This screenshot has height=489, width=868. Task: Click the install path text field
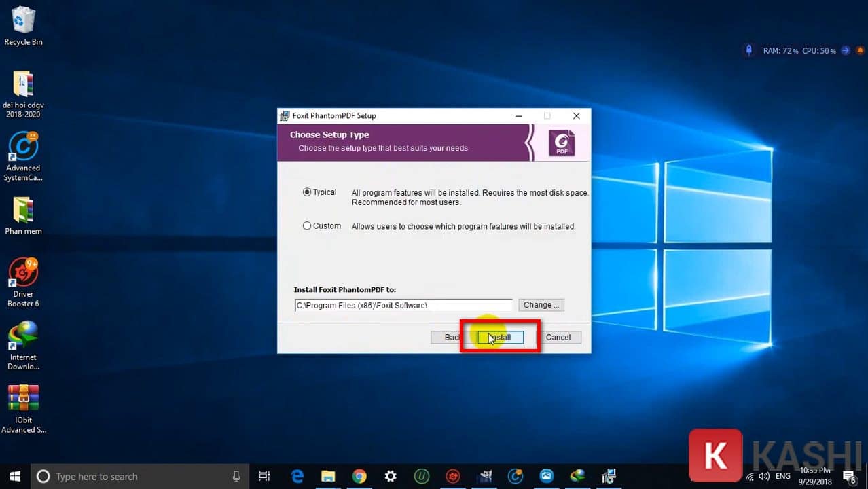click(403, 306)
